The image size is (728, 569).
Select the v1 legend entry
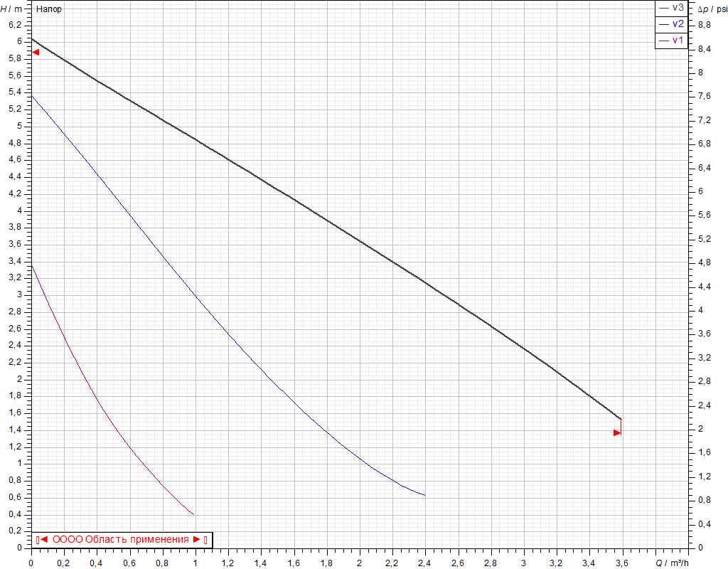coord(678,41)
